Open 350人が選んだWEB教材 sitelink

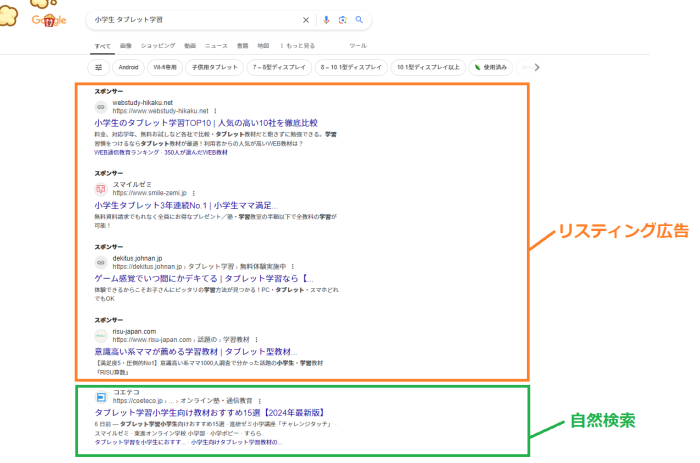[x=196, y=153]
